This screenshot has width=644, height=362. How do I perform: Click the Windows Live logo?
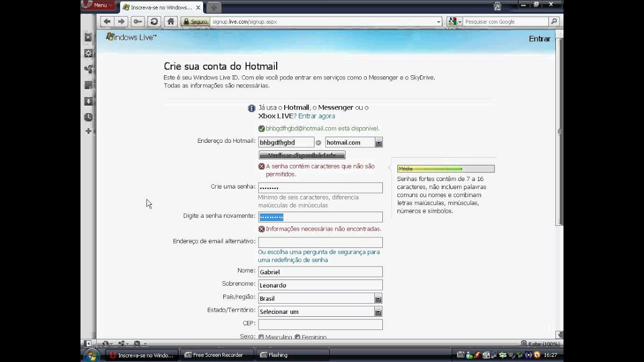coord(131,37)
